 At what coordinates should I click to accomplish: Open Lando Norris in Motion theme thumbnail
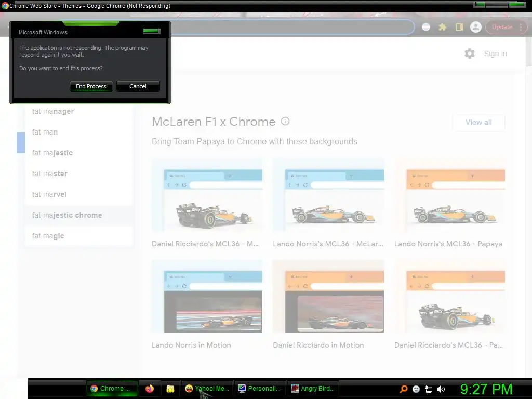click(x=207, y=297)
